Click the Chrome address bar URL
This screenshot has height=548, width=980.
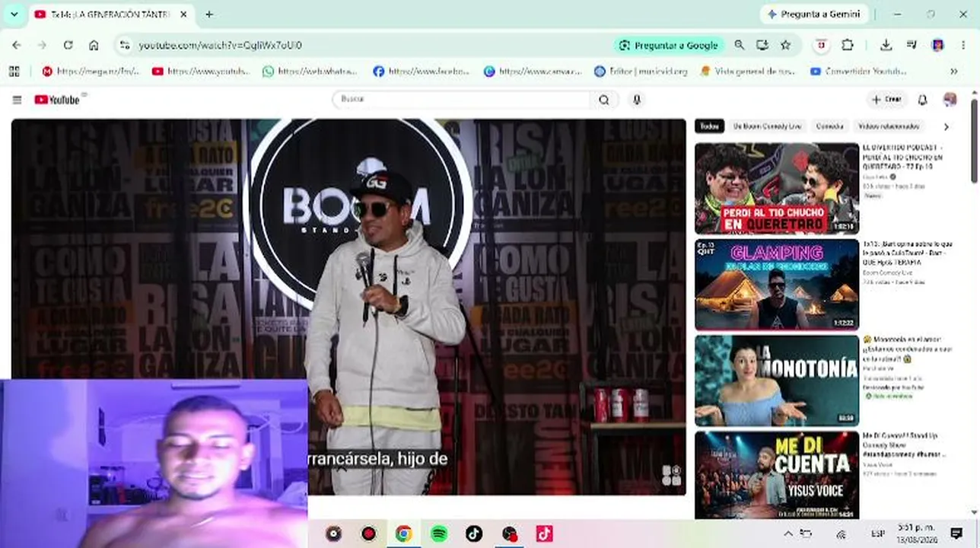220,45
